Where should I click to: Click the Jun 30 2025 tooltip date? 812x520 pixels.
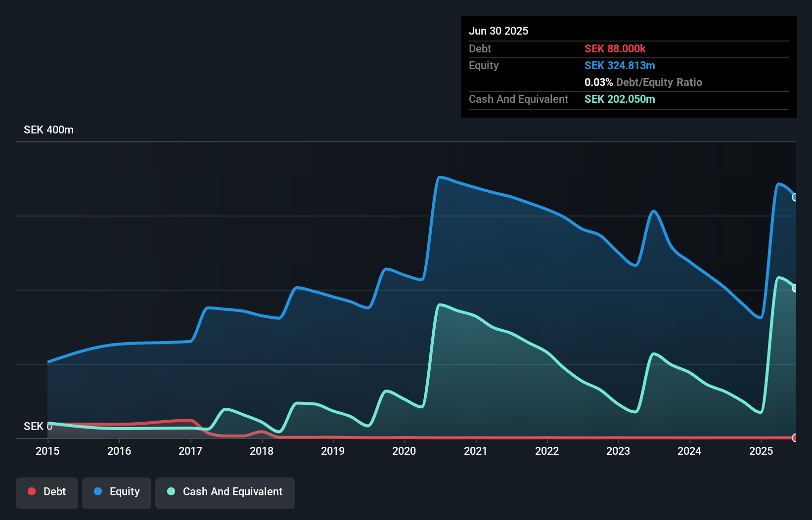[x=498, y=31]
